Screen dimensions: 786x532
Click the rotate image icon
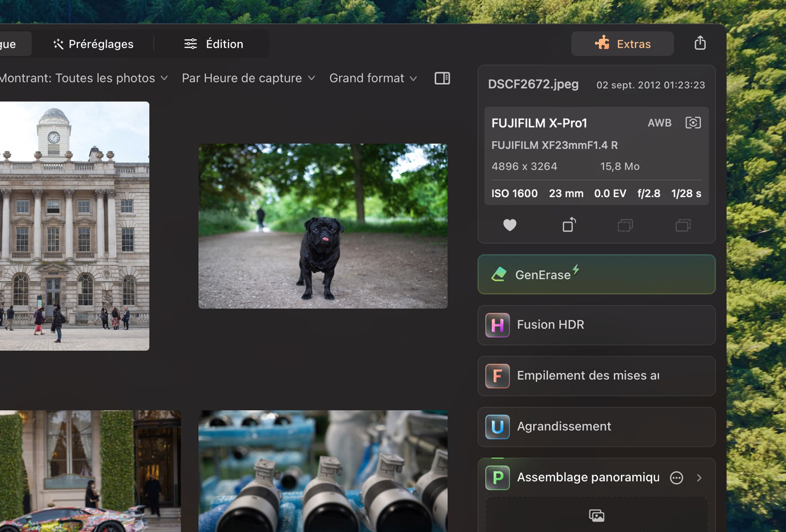point(569,224)
